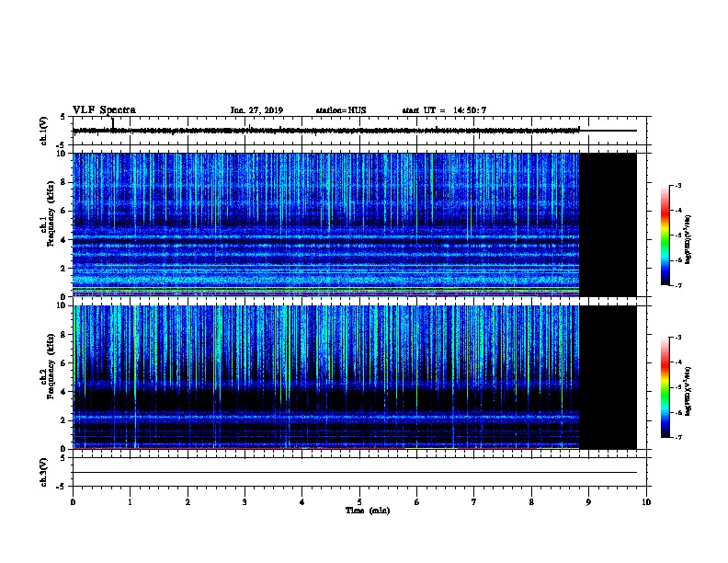The image size is (728, 563).
Task: Click tick label "8" on the time axis
Action: (x=531, y=502)
